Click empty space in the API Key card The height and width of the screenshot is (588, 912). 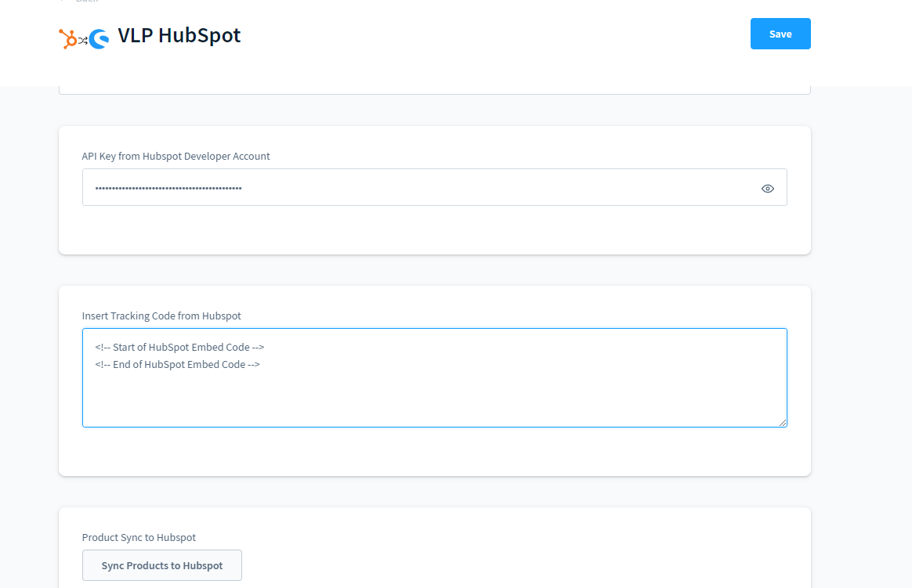434,231
